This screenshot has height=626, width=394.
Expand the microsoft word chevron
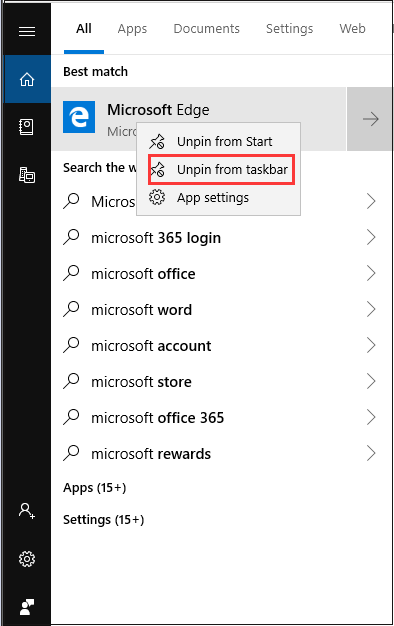(371, 309)
